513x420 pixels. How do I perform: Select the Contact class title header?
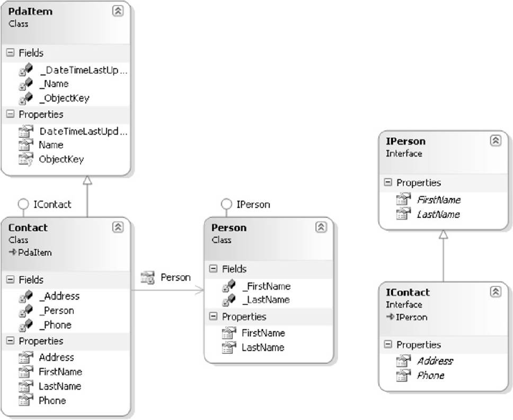[x=28, y=227]
